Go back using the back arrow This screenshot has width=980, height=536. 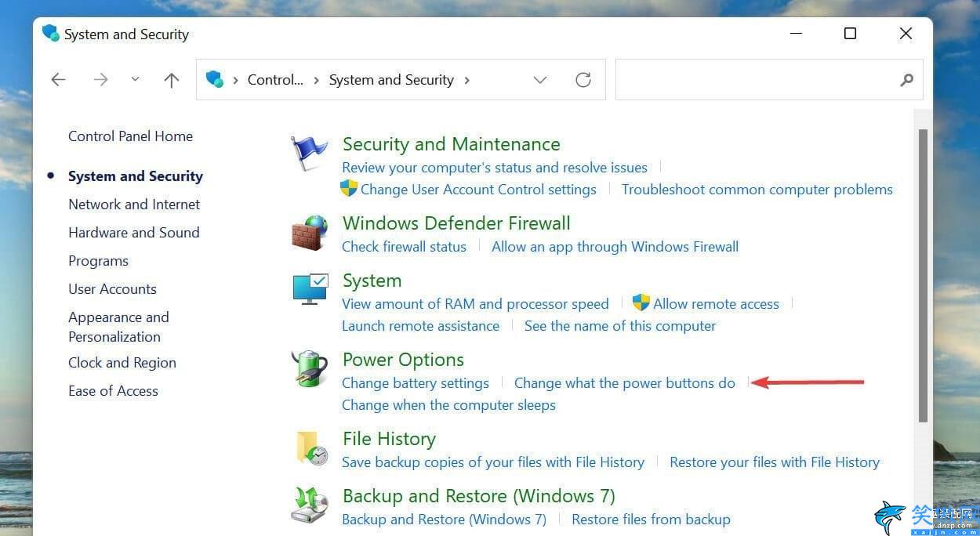pos(58,79)
